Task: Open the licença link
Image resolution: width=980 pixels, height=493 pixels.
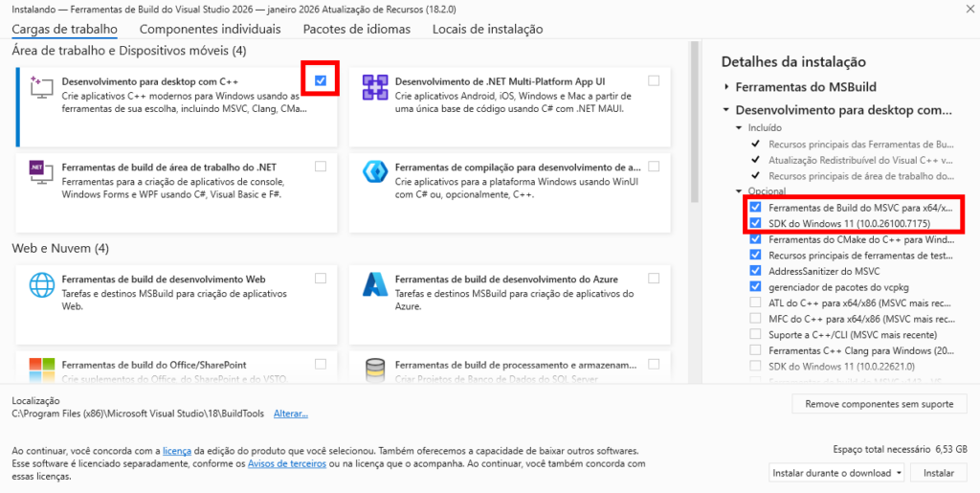Action: [x=177, y=451]
